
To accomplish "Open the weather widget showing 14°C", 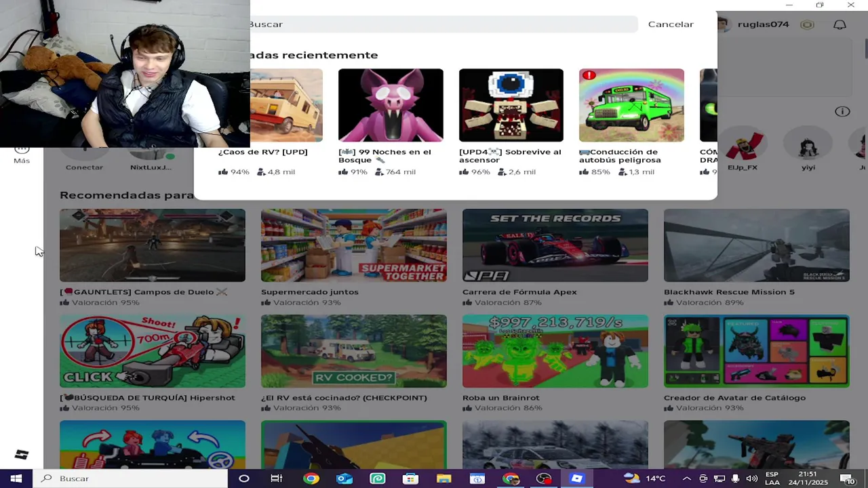I will click(645, 479).
